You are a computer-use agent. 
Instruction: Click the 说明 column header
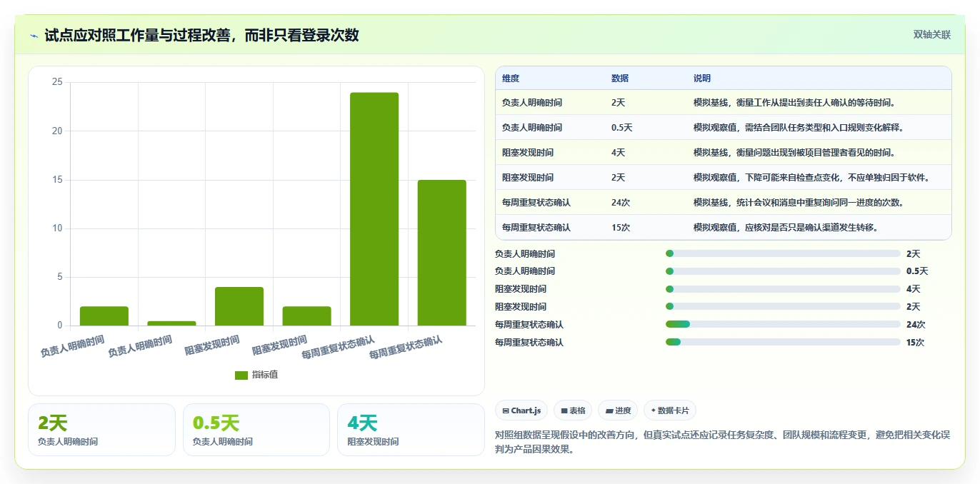[702, 79]
